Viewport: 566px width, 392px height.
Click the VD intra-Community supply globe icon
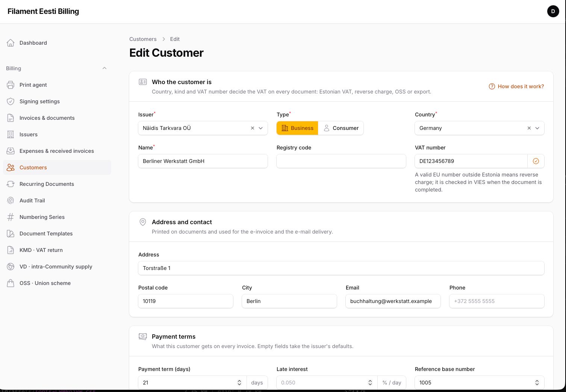coord(11,267)
